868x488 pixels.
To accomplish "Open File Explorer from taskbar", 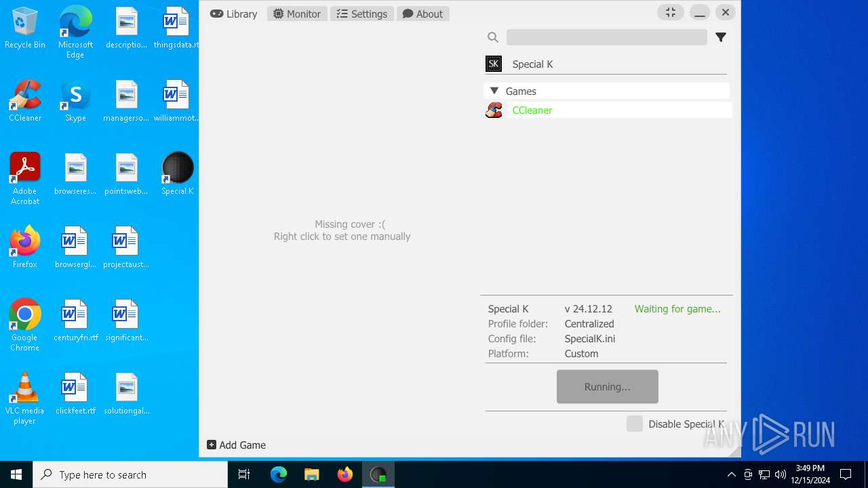I will 312,474.
